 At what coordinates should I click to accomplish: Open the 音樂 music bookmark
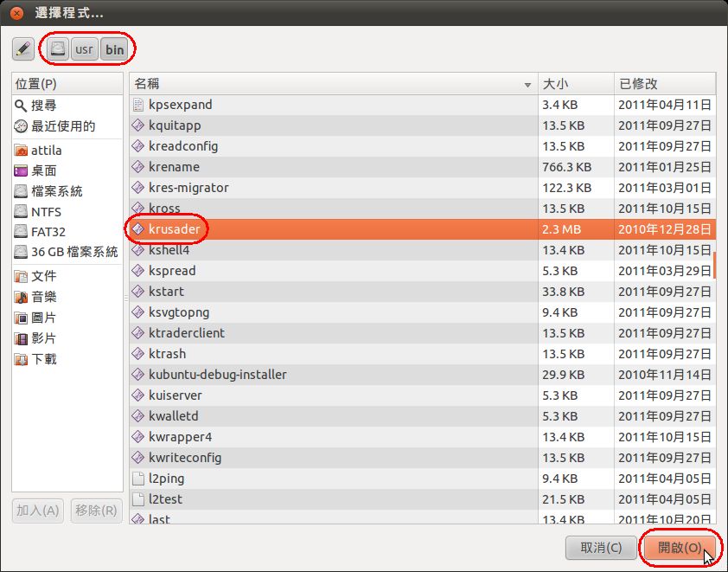point(67,297)
